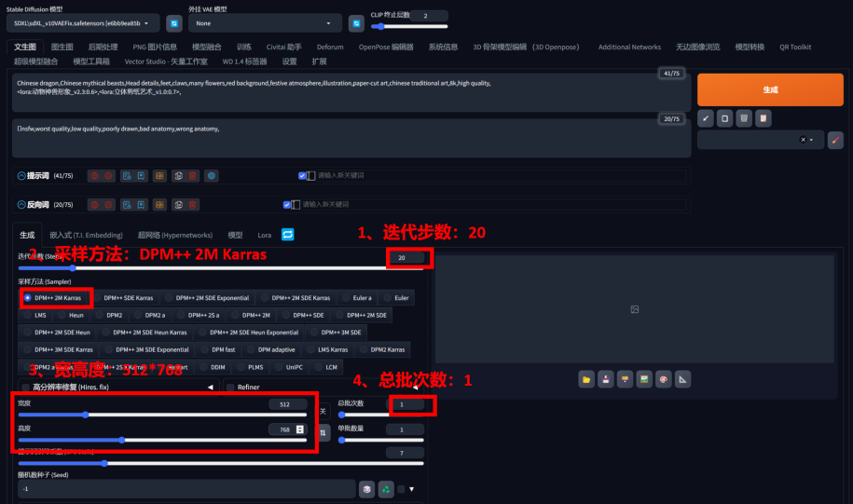Expand the Hires. fix section arrow
This screenshot has width=853, height=504.
(211, 388)
